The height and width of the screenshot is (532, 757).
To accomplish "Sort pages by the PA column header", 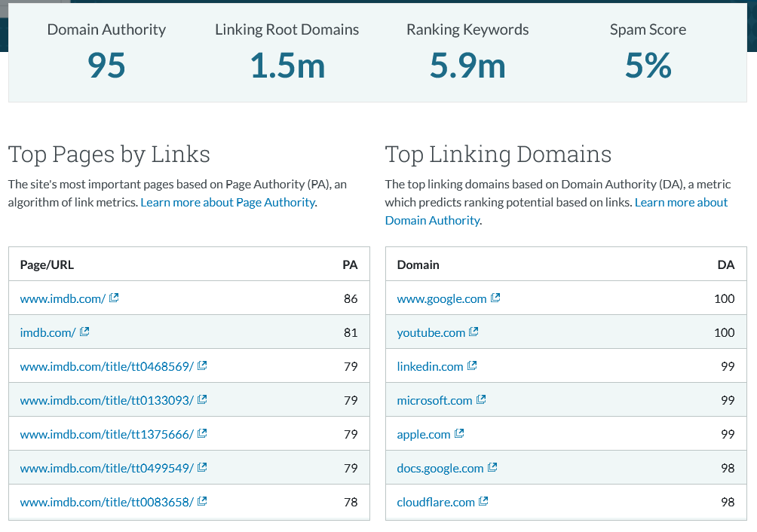I will (x=350, y=264).
